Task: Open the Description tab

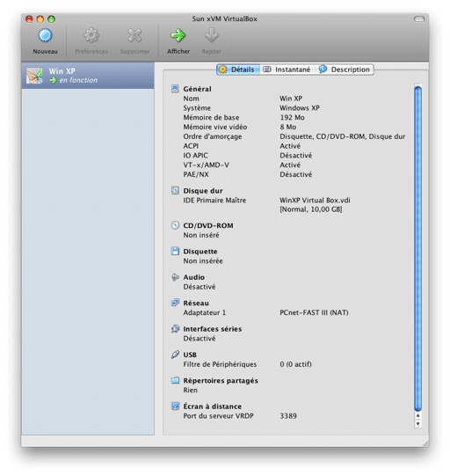Action: 345,70
